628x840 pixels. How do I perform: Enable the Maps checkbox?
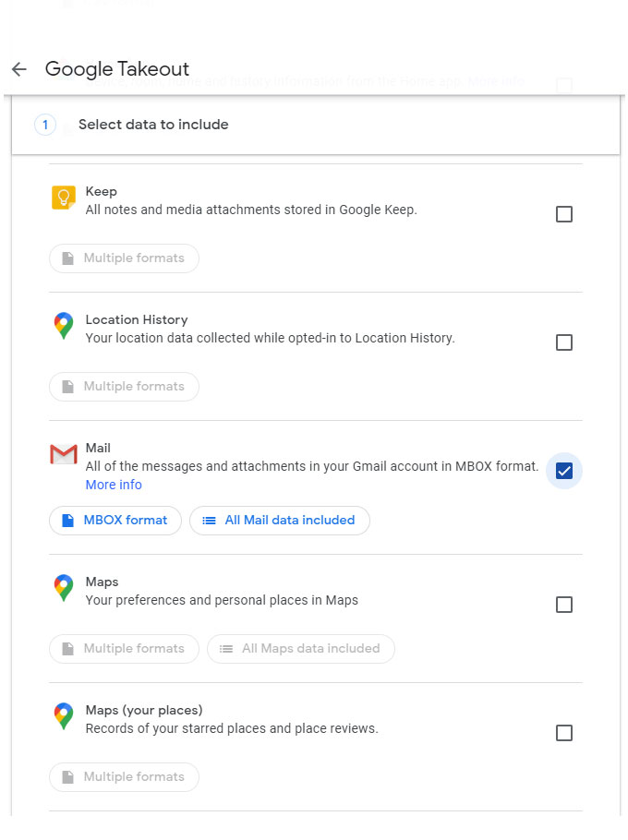tap(564, 605)
